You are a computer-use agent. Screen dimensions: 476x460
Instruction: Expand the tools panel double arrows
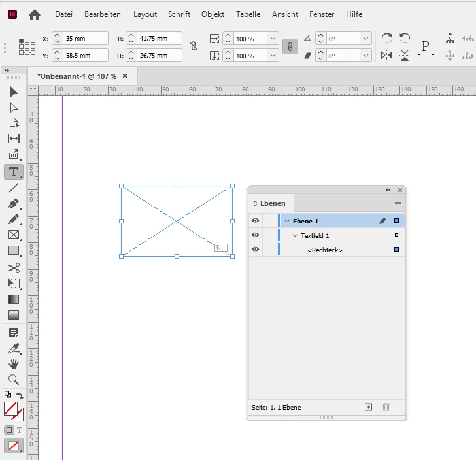click(7, 71)
